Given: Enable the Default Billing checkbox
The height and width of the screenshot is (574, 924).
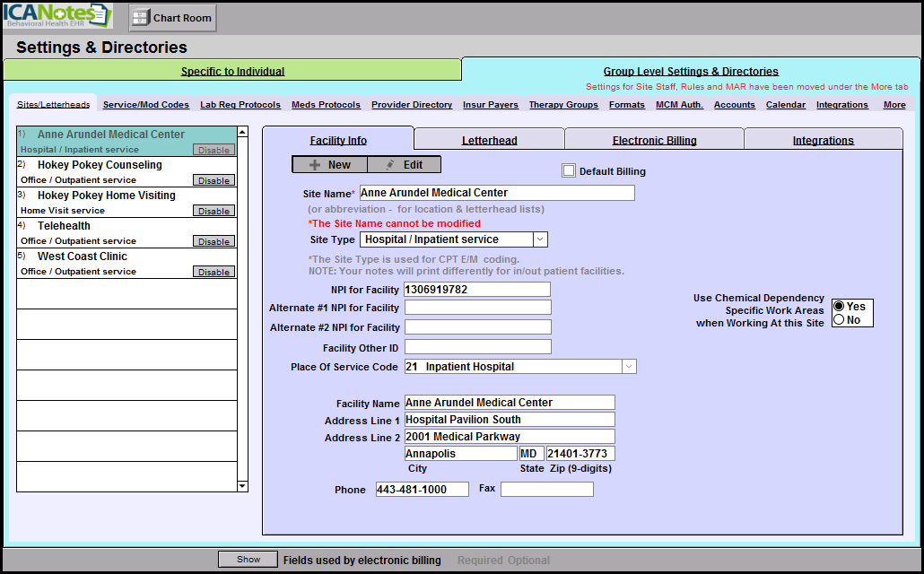Looking at the screenshot, I should click(x=568, y=171).
